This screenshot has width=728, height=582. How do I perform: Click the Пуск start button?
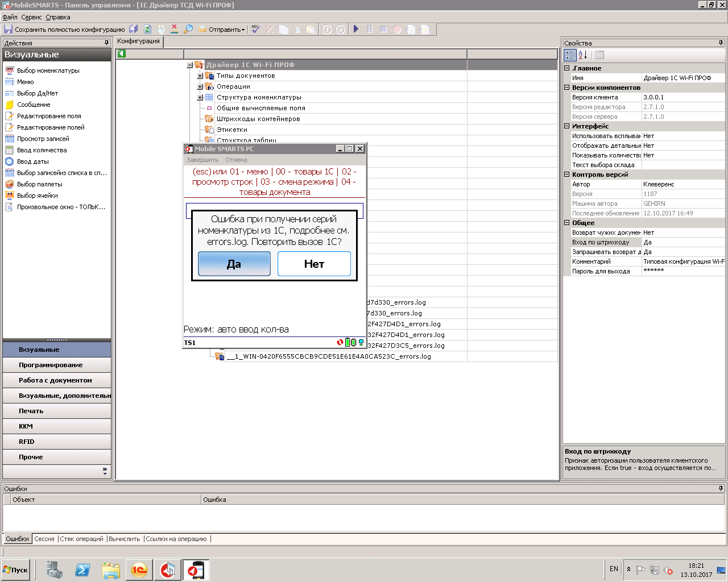pyautogui.click(x=15, y=570)
